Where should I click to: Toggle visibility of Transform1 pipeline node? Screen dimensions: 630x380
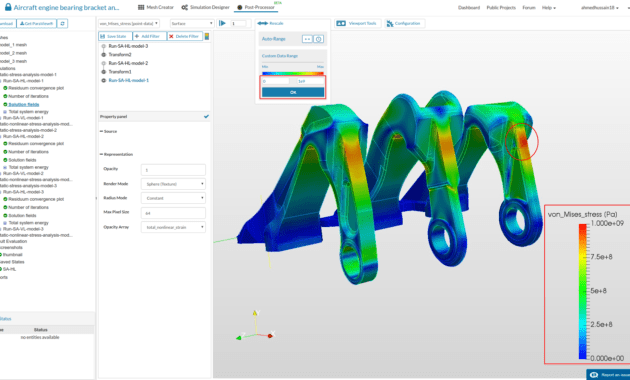click(x=104, y=72)
